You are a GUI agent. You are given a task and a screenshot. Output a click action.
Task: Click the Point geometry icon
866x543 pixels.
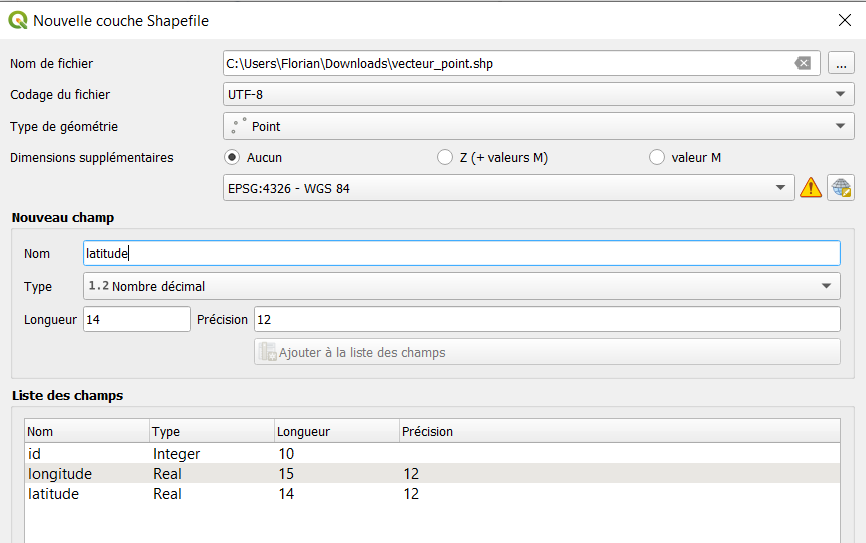tap(239, 126)
